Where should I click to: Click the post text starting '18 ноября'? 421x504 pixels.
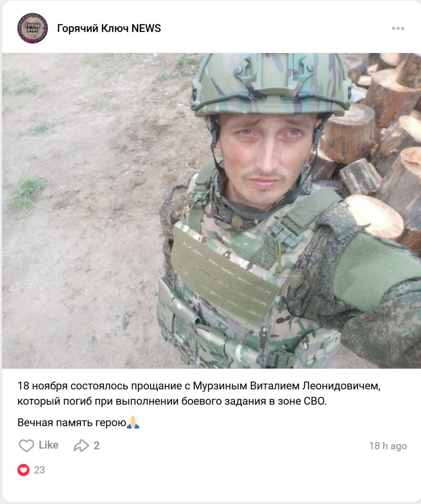[x=199, y=393]
